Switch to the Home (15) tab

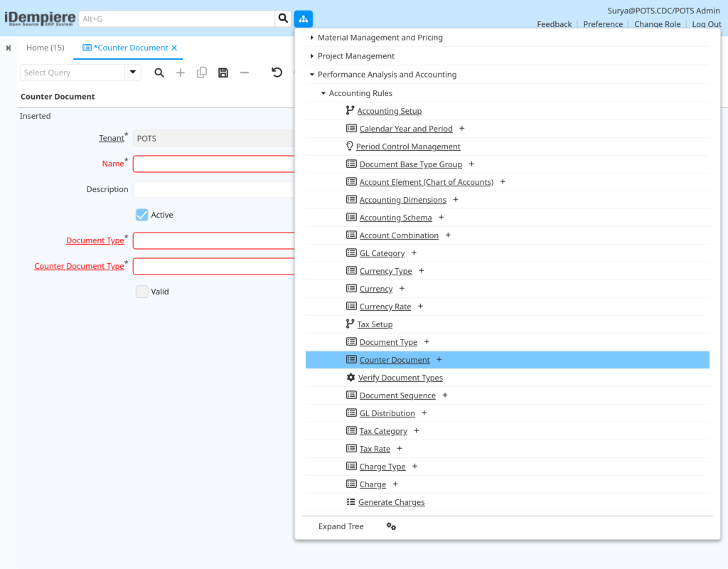pyautogui.click(x=45, y=48)
